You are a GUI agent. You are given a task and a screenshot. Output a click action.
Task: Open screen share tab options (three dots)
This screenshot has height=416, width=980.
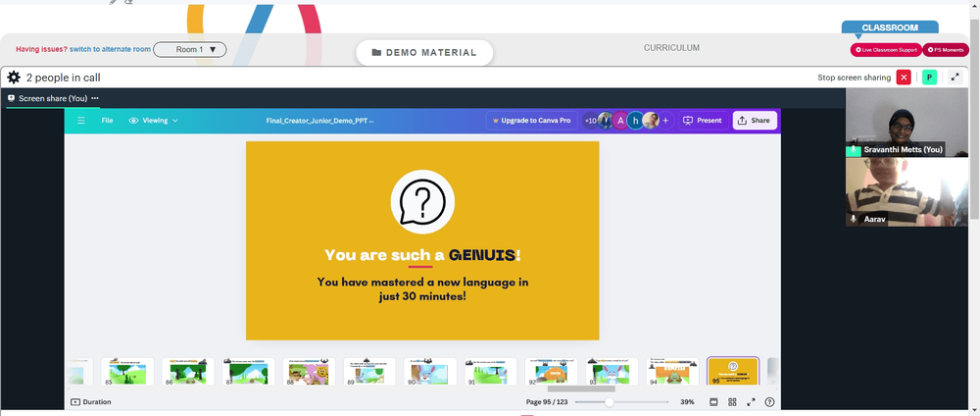(x=95, y=98)
